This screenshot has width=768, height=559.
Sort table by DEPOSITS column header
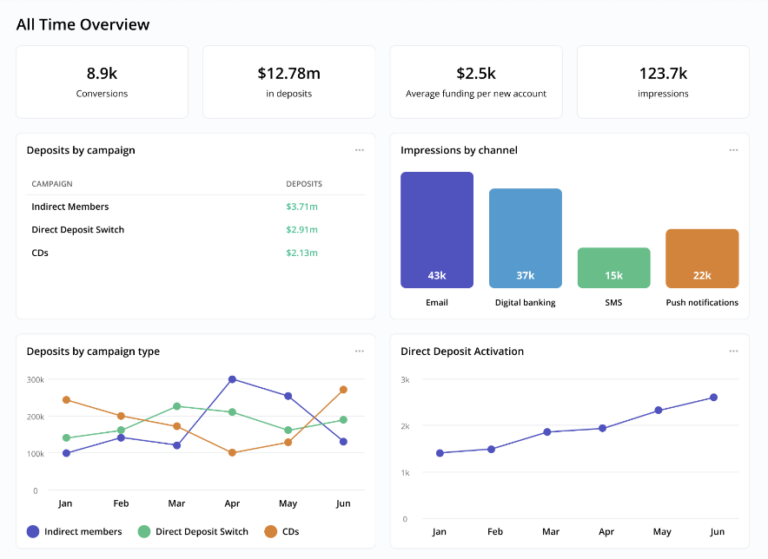[x=304, y=184]
